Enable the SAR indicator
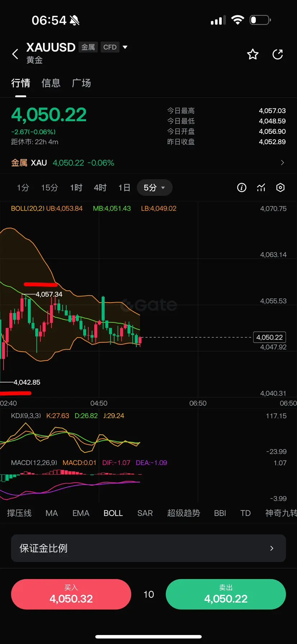This screenshot has height=644, width=297. pyautogui.click(x=145, y=513)
